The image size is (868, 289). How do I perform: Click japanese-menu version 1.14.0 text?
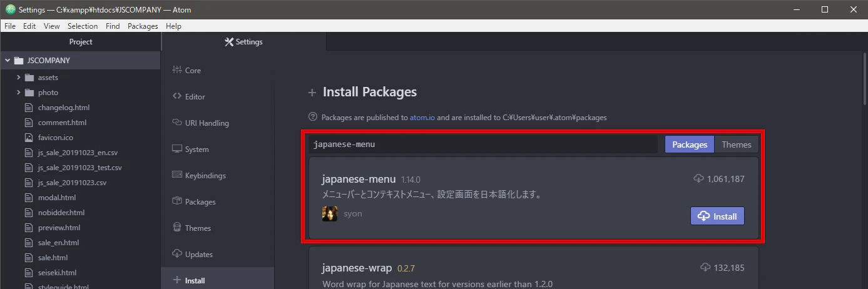411,180
